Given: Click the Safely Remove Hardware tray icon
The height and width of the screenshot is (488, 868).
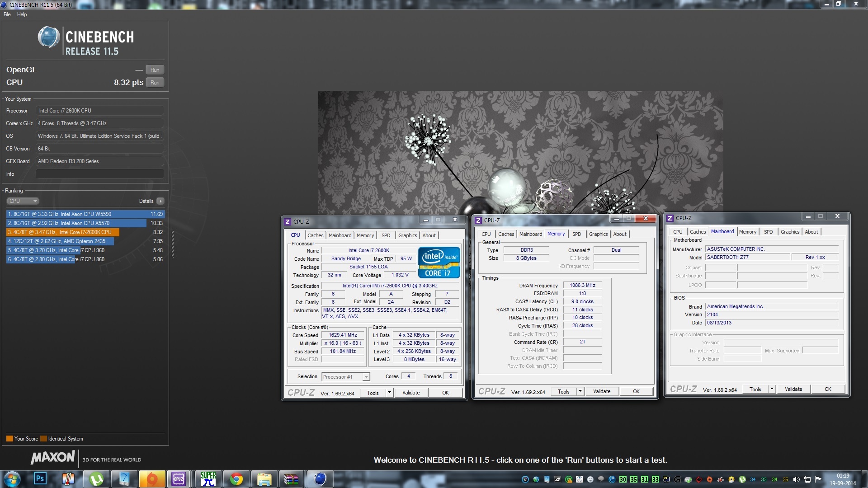Looking at the screenshot, I should coord(688,479).
